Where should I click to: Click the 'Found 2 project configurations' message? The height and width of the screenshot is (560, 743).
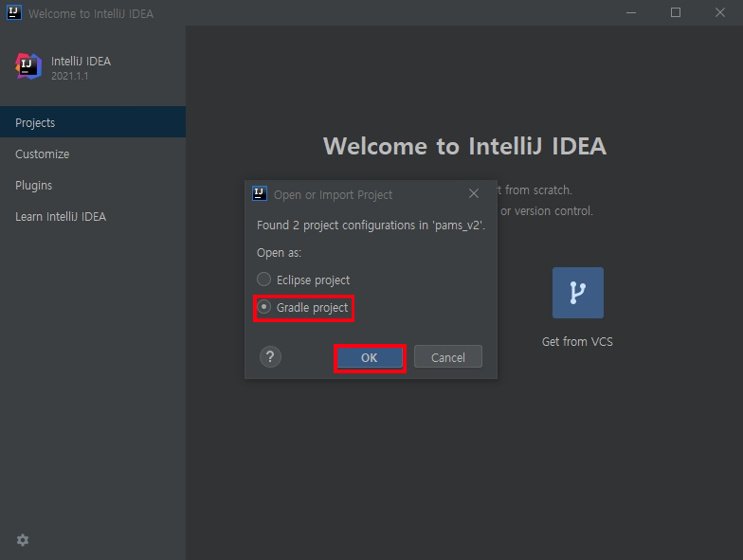click(371, 226)
